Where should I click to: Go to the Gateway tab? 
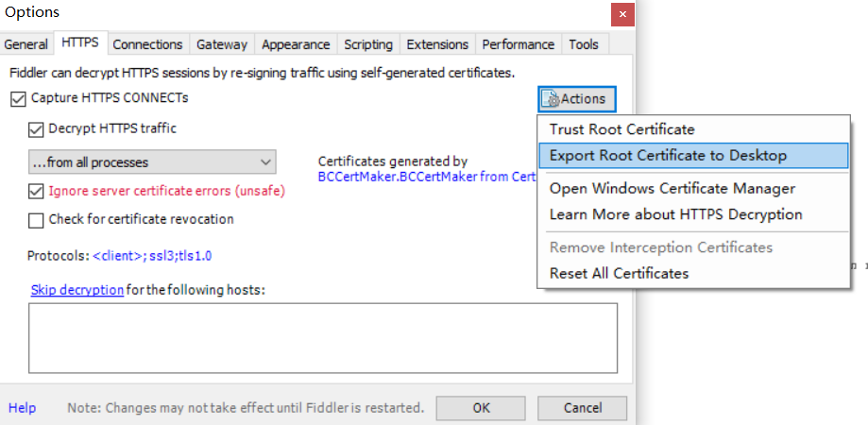tap(222, 44)
